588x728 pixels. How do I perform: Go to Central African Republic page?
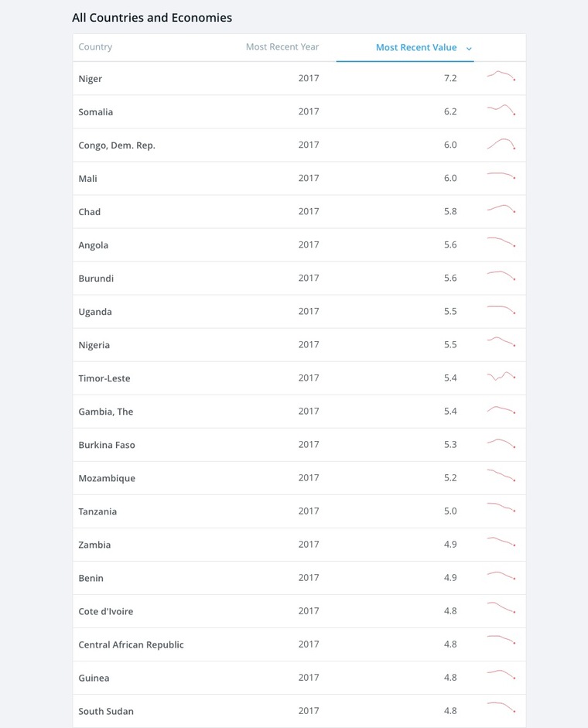coord(131,645)
